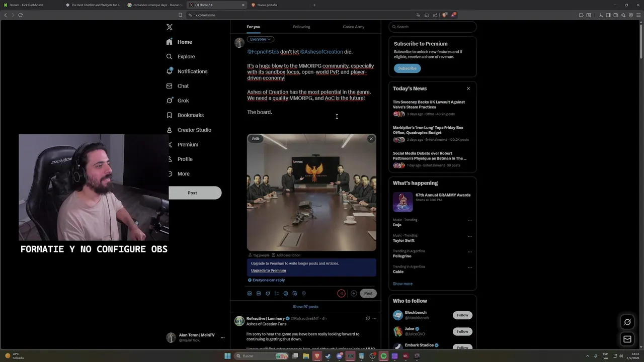Open Notifications

point(187,71)
